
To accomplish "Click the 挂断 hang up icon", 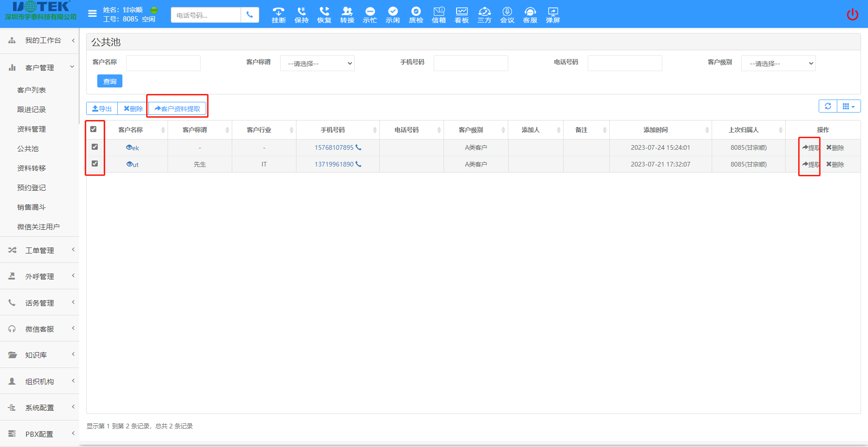I will click(278, 14).
